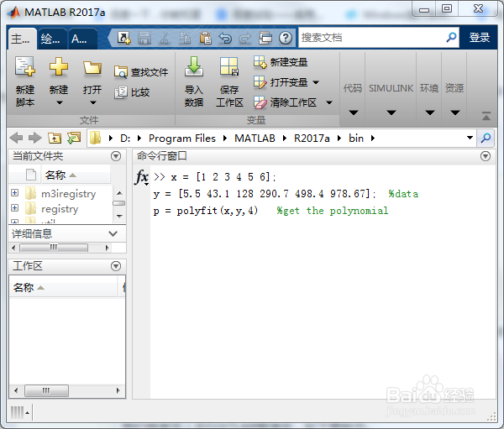Viewport: 504px width, 429px height.
Task: Click the New Script (新建脚本) icon
Action: point(24,66)
